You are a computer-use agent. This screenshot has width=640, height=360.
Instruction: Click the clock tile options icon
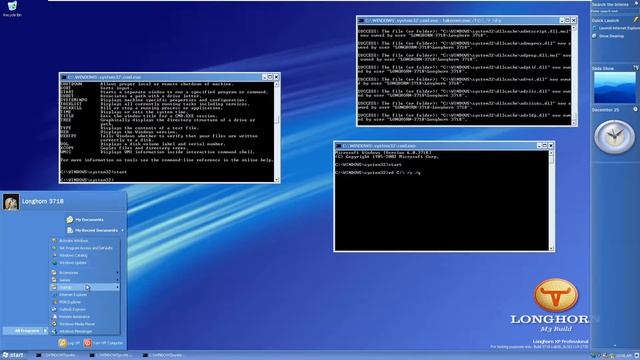pyautogui.click(x=635, y=109)
